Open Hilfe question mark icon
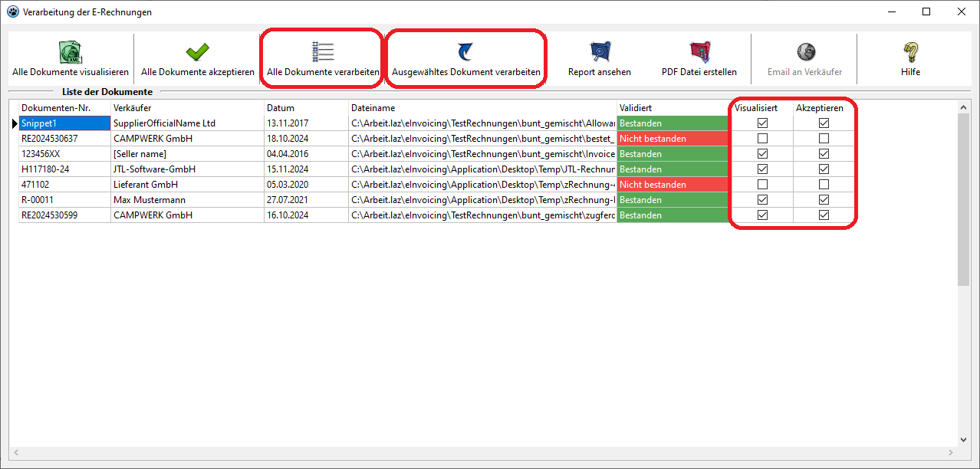The image size is (980, 469). tap(910, 52)
